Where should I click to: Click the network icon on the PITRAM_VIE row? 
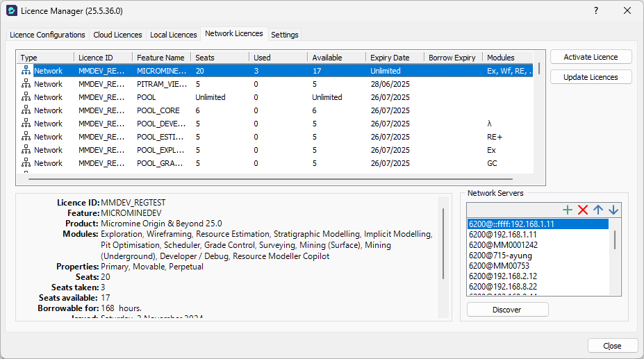[x=26, y=84]
